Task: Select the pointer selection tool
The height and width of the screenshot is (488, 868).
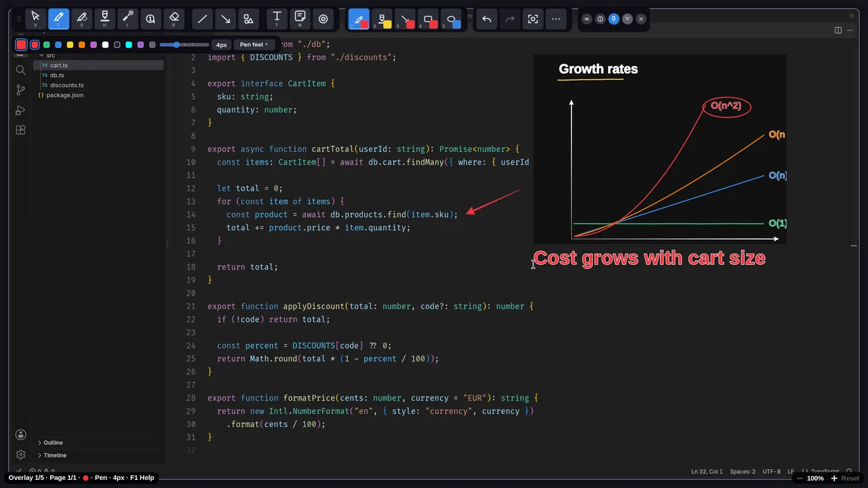Action: coord(35,19)
